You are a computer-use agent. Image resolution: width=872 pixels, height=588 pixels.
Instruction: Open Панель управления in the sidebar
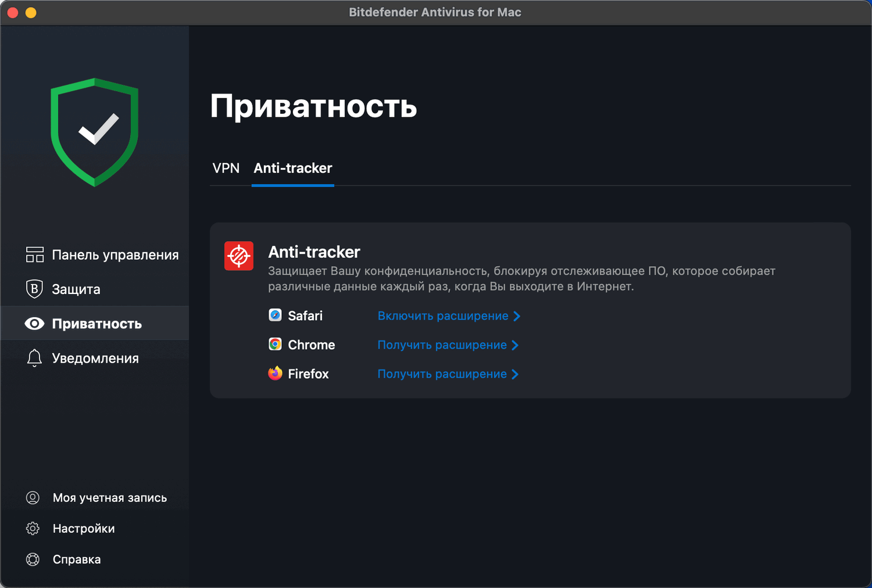coord(95,254)
